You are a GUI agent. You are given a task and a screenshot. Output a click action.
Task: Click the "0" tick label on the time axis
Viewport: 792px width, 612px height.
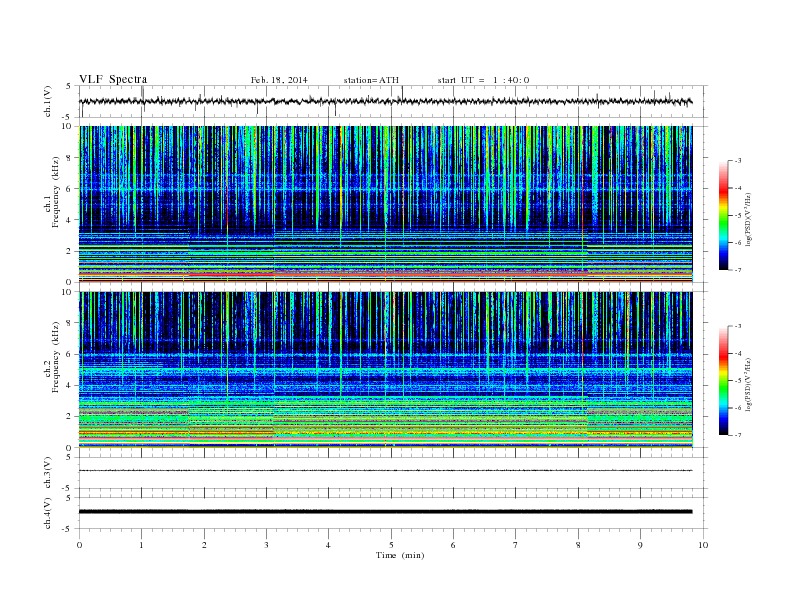point(79,545)
